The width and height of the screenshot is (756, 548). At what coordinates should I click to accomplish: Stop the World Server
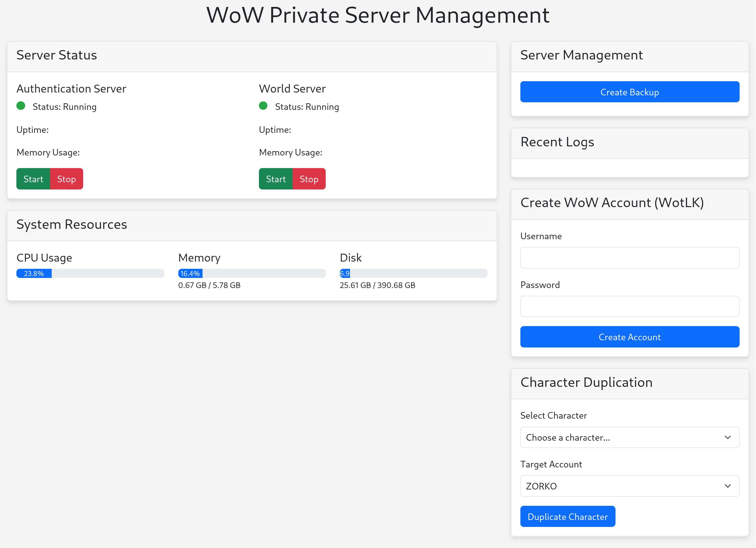pos(309,179)
